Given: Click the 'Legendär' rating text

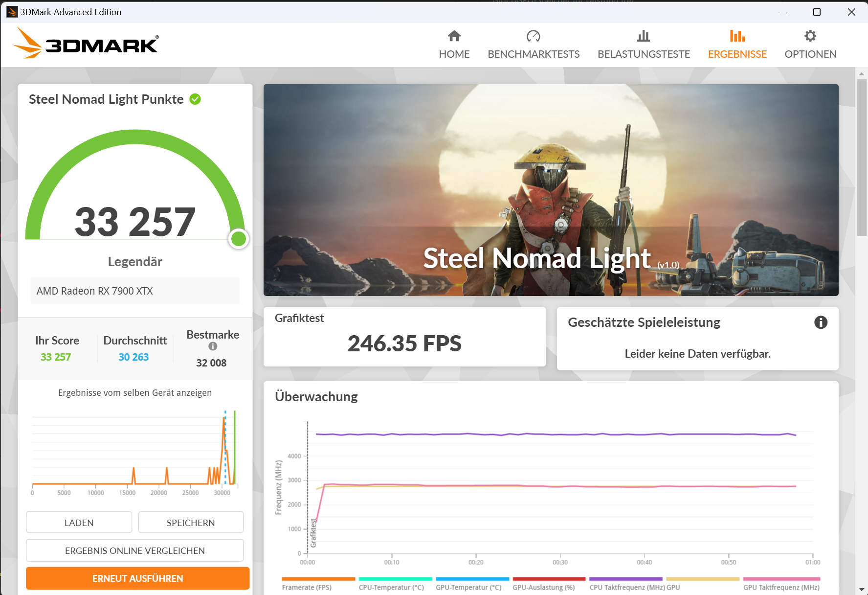Looking at the screenshot, I should (x=135, y=262).
